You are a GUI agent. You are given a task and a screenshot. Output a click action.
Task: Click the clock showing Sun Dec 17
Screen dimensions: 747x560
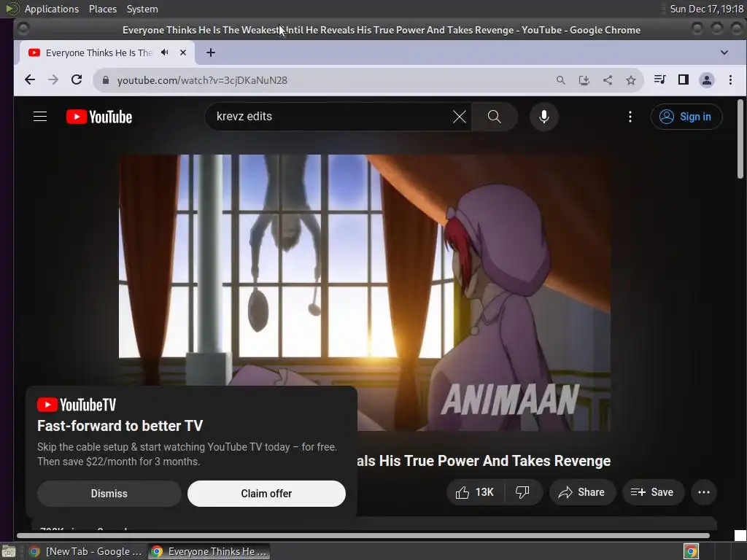[x=706, y=9]
